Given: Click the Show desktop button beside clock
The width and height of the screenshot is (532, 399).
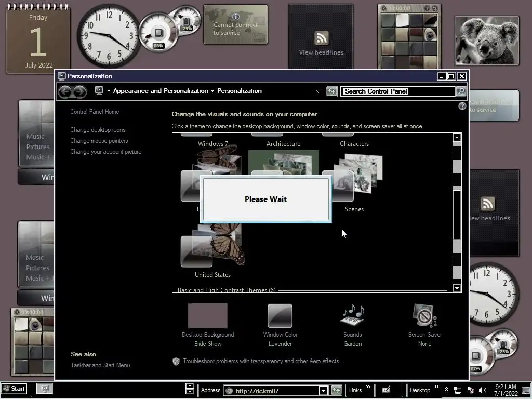Looking at the screenshot, I should (526, 390).
